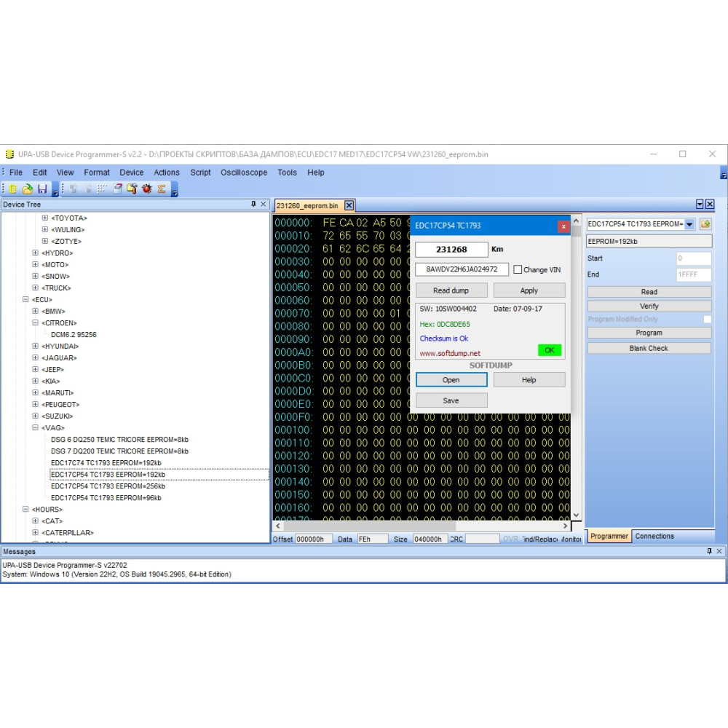Select DSG 6 DQ250 TEMIC TRICORE item
The image size is (728, 728).
pos(120,440)
